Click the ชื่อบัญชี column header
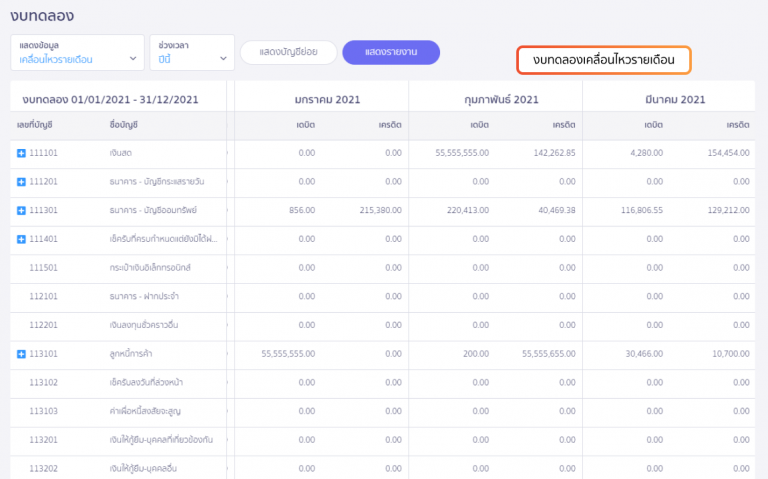Image resolution: width=768 pixels, height=479 pixels. point(123,124)
